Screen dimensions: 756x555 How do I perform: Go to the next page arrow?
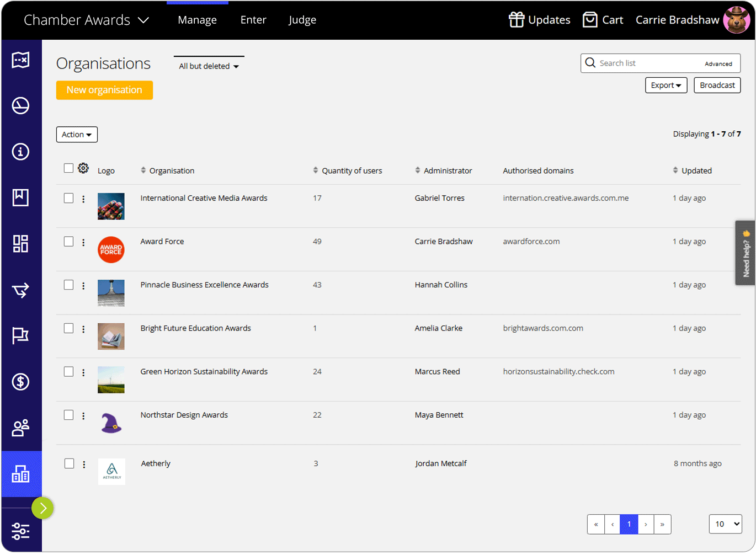tap(646, 524)
